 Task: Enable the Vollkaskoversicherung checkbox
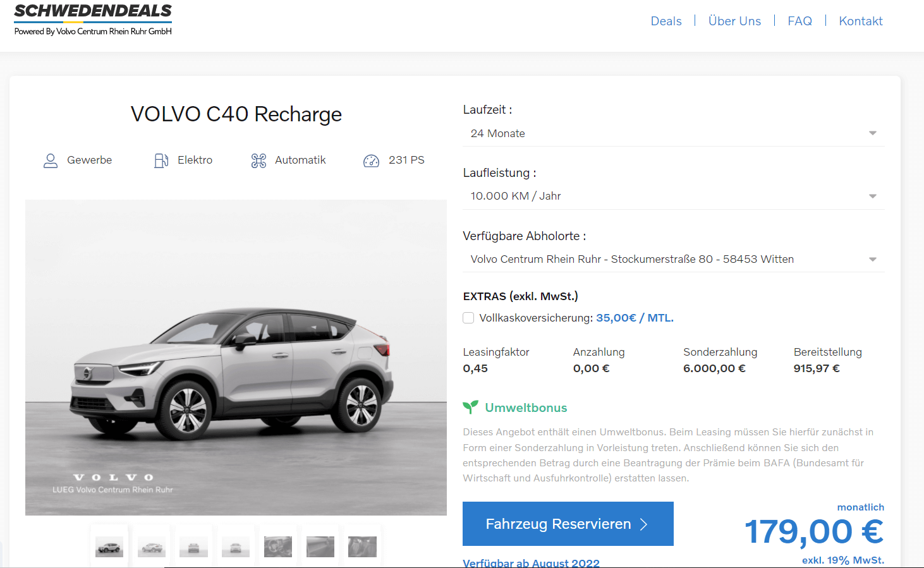click(468, 318)
